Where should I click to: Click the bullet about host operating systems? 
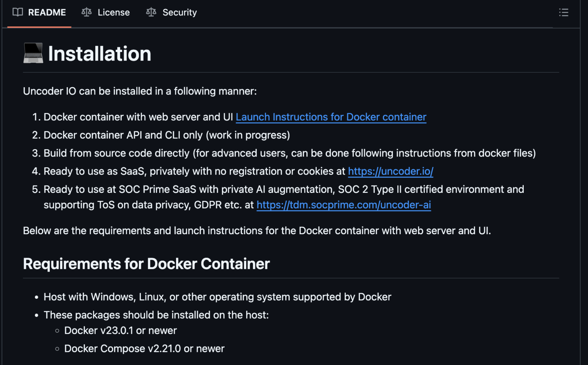pos(217,297)
